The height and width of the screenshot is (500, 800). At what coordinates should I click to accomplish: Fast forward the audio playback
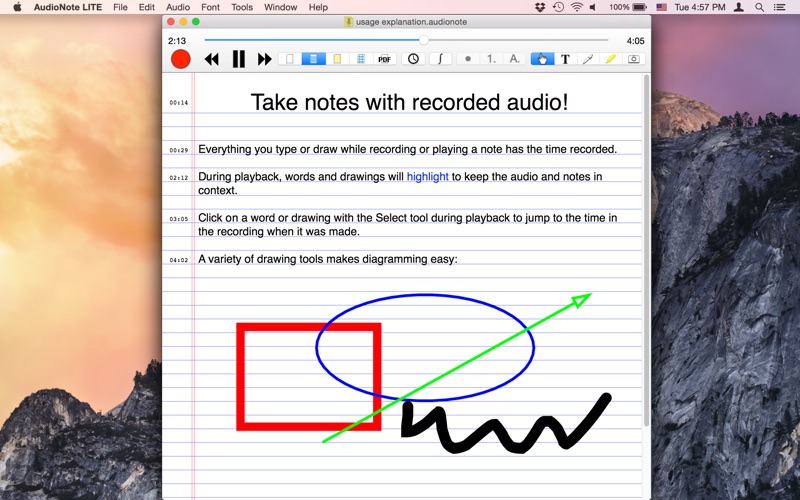(264, 59)
